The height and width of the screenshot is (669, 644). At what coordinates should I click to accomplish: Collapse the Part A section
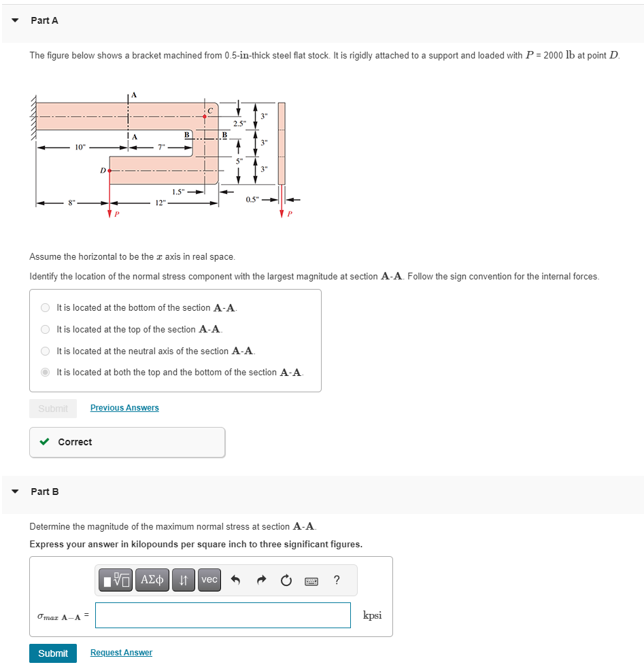pyautogui.click(x=14, y=20)
